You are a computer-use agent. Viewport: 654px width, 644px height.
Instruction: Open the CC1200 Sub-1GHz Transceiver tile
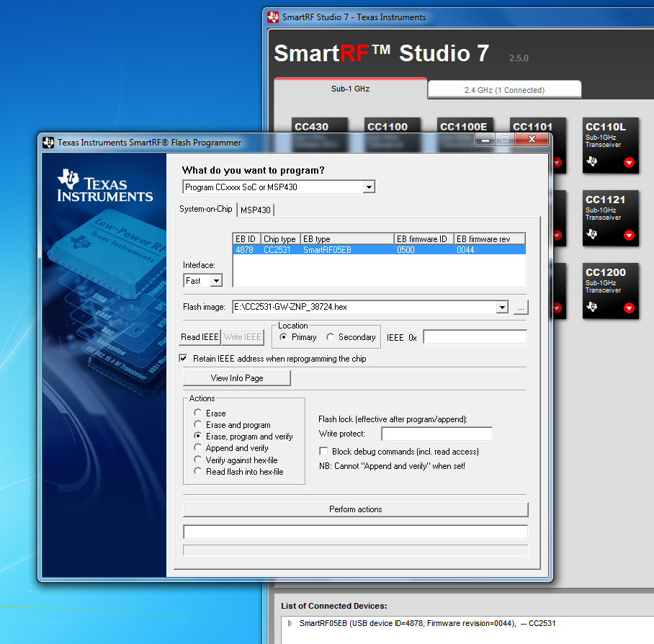(610, 291)
